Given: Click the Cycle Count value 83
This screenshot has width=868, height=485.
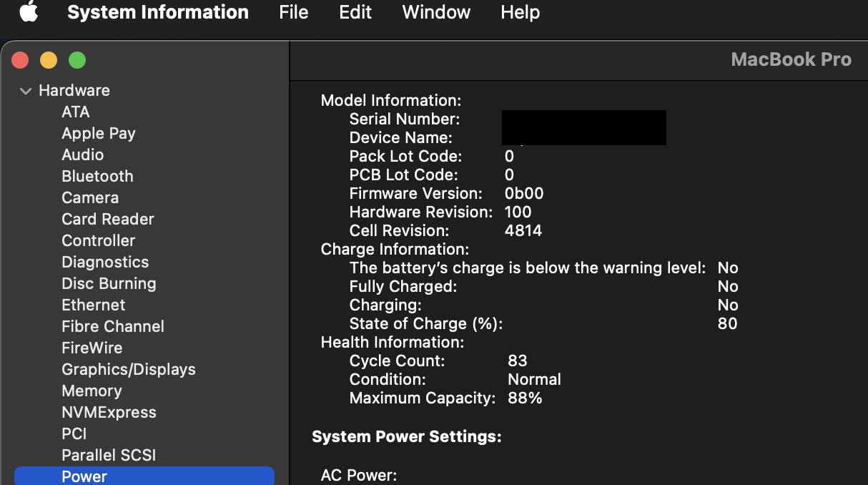Looking at the screenshot, I should [518, 361].
